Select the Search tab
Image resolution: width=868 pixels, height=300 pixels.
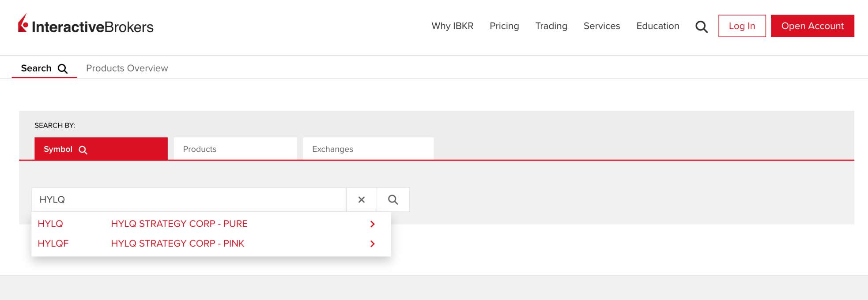pyautogui.click(x=44, y=68)
